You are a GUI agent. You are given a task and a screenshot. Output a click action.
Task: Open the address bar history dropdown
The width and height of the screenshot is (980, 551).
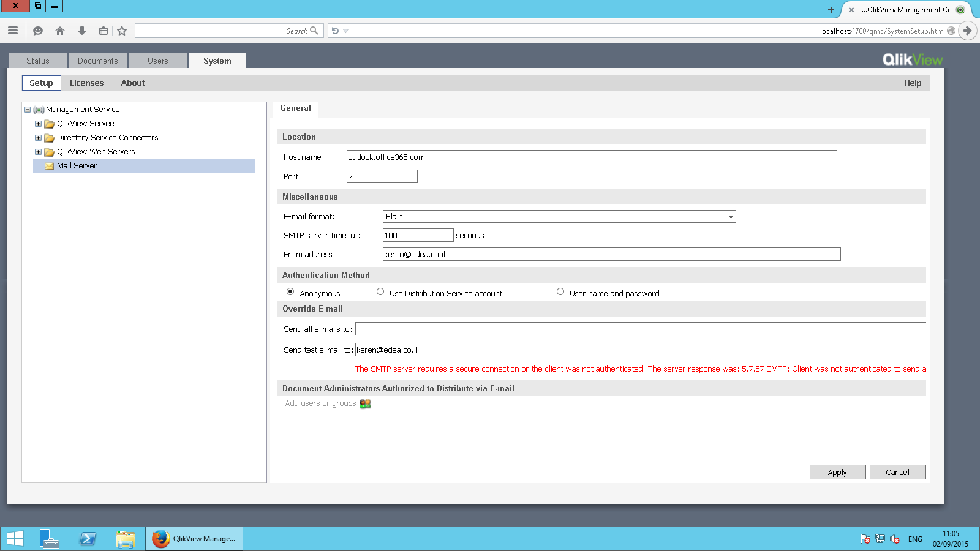point(346,31)
